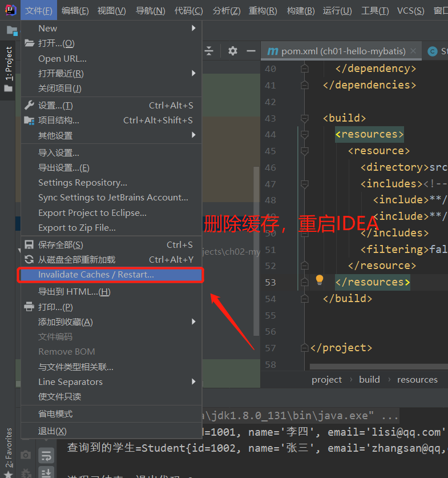This screenshot has width=448, height=478.
Task: Click the 'build' breadcrumb segment
Action: coord(369,380)
